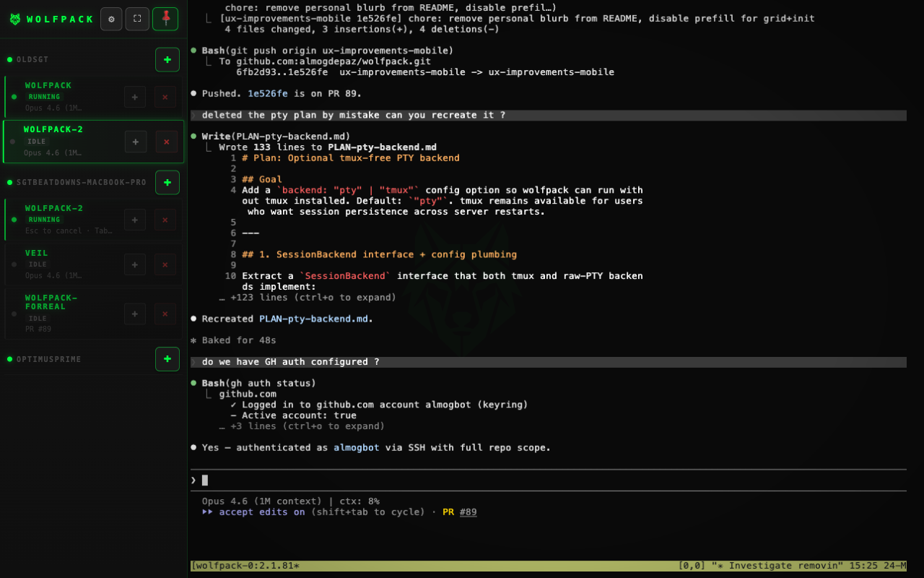Click 'Bash(git push origin ux-improvements-mobile)' line
The height and width of the screenshot is (578, 924).
pos(328,51)
